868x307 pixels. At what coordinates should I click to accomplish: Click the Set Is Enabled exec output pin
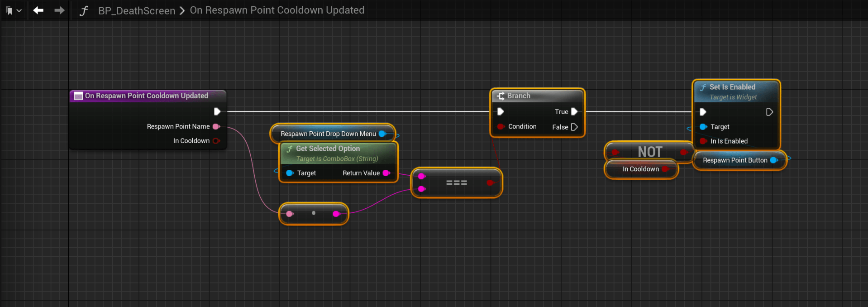pyautogui.click(x=769, y=112)
